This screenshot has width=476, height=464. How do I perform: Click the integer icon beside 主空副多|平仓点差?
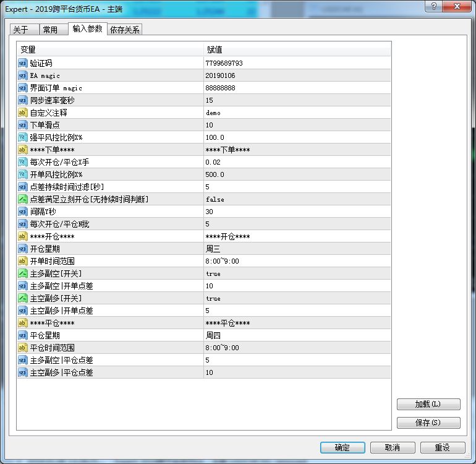[22, 372]
